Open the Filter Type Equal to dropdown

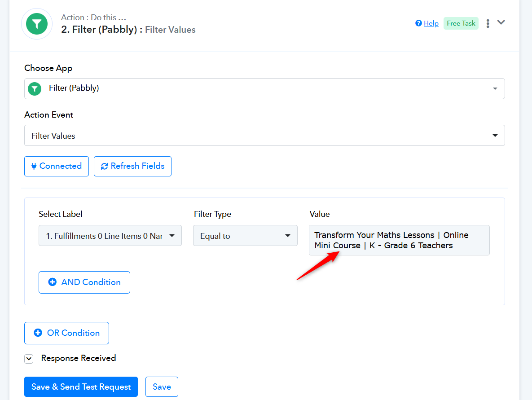coord(245,235)
